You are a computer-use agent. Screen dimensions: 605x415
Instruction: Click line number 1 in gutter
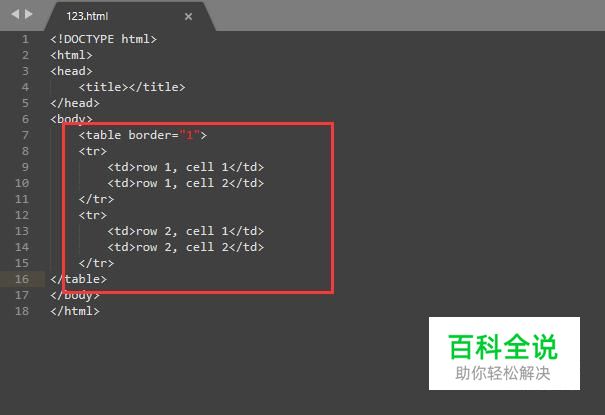pos(25,39)
